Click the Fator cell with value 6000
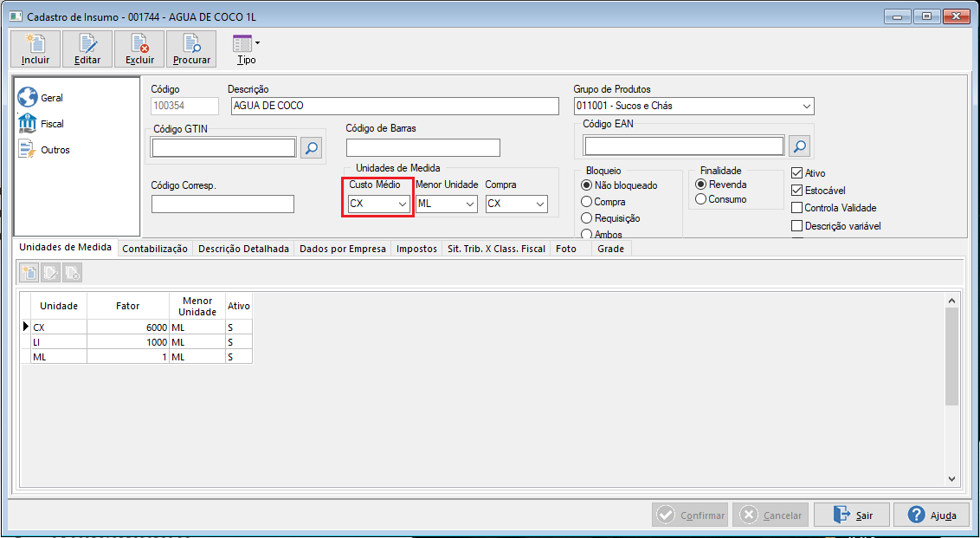This screenshot has width=980, height=538. click(x=127, y=327)
